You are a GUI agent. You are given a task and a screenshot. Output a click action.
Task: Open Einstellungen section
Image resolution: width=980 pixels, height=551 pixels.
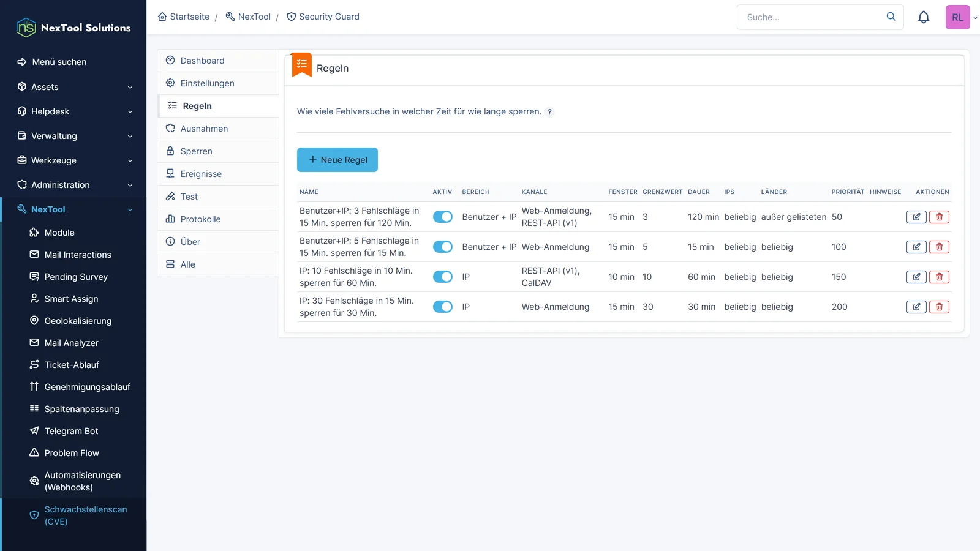pyautogui.click(x=218, y=83)
